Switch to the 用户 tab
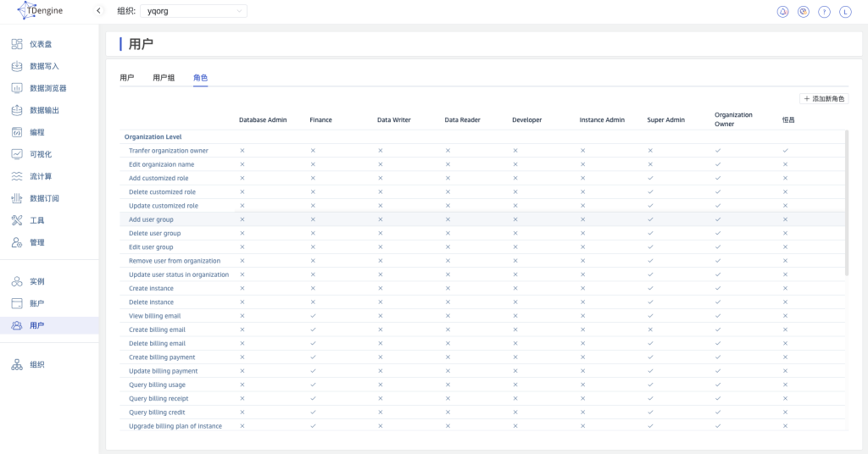Viewport: 868px width, 454px height. [126, 78]
